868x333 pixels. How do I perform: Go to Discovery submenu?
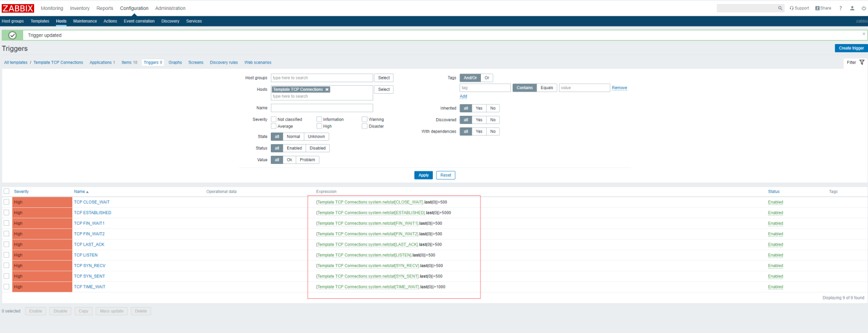pyautogui.click(x=170, y=21)
